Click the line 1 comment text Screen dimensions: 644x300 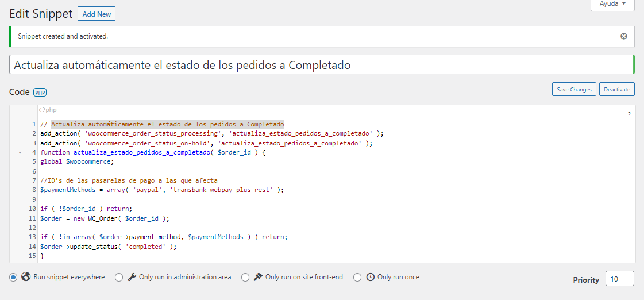[x=162, y=124]
